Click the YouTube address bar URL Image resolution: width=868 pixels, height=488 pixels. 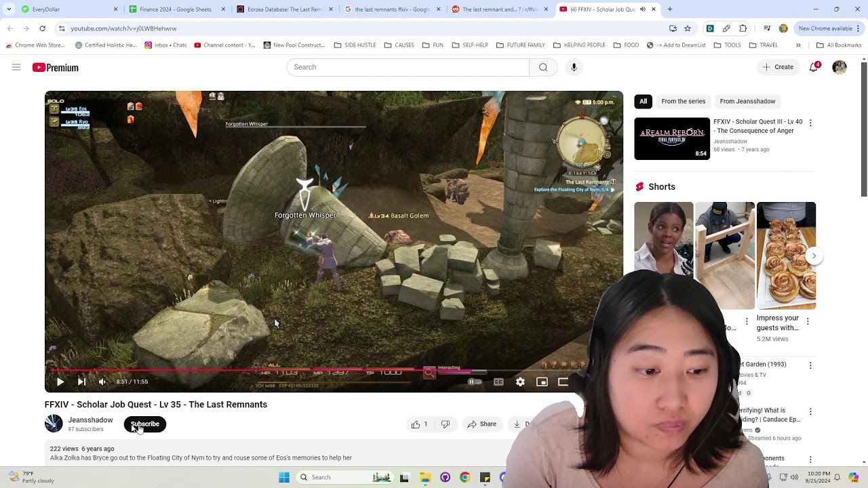click(123, 28)
